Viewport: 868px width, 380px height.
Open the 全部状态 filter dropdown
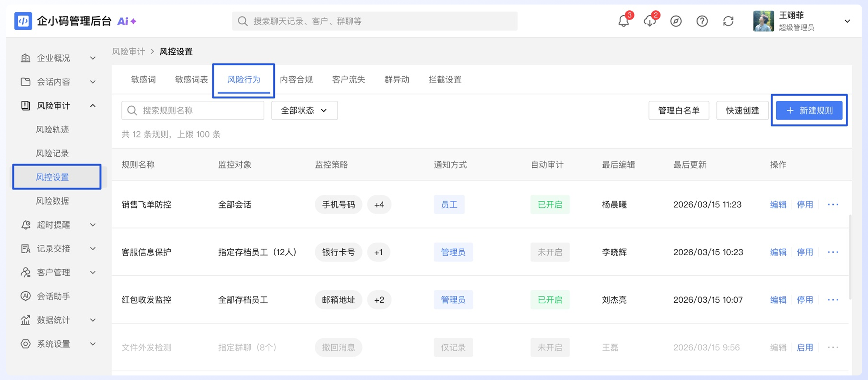(304, 110)
